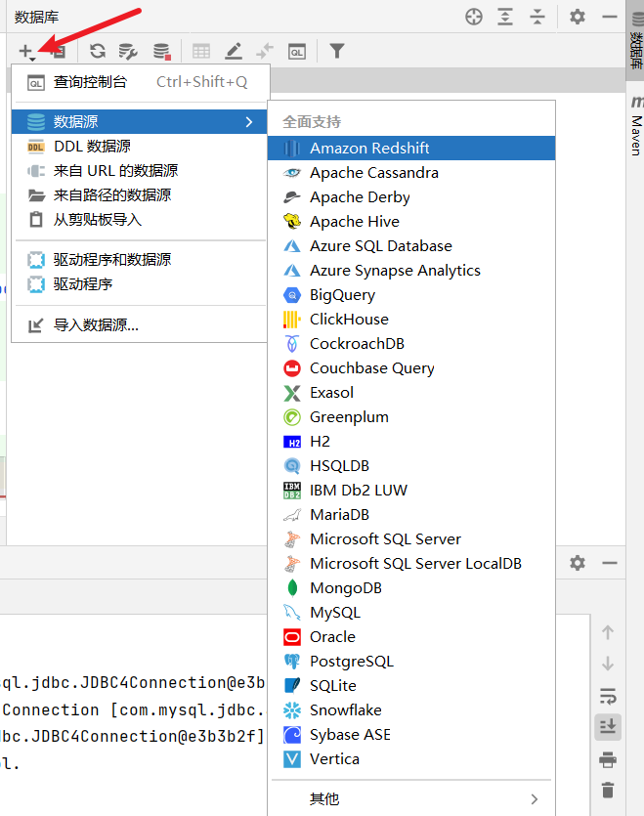
Task: Select Oracle data source
Action: [411, 637]
